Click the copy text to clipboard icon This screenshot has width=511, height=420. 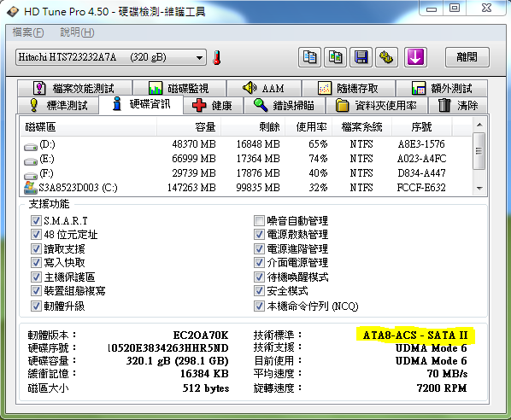[309, 57]
